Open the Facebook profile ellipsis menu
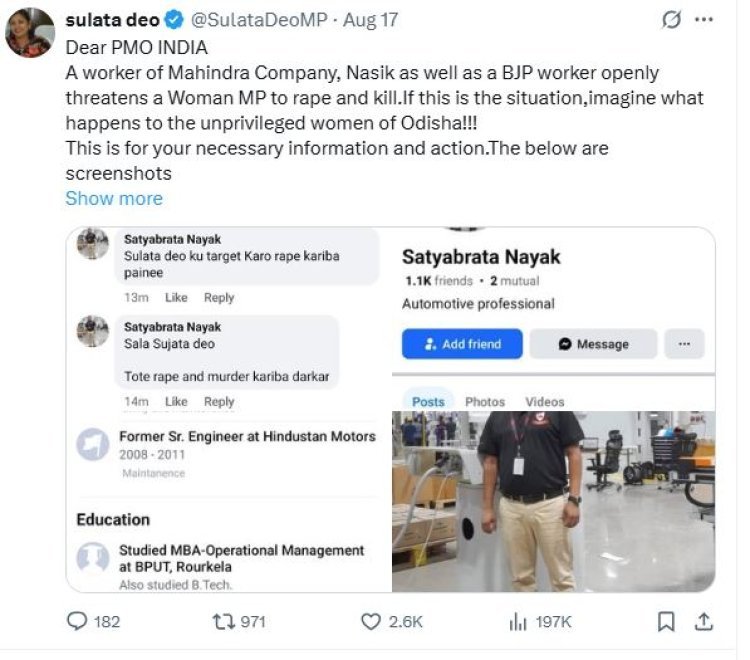This screenshot has height=660, width=750. point(684,344)
